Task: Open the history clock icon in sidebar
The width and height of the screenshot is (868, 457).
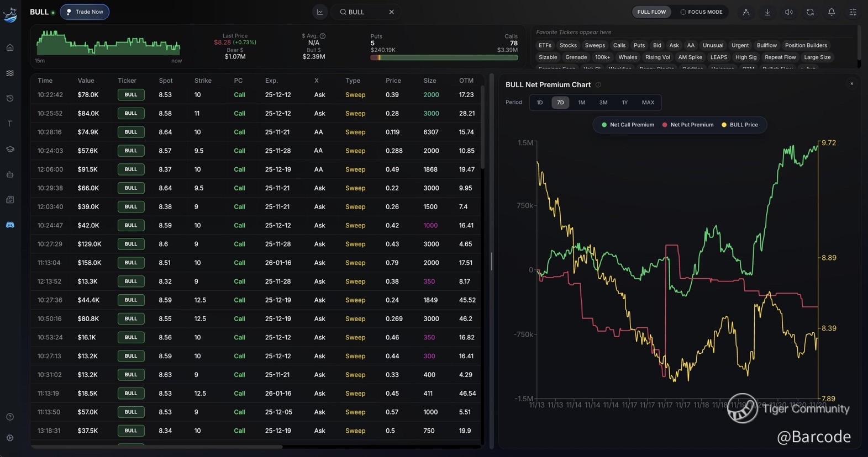Action: [10, 98]
